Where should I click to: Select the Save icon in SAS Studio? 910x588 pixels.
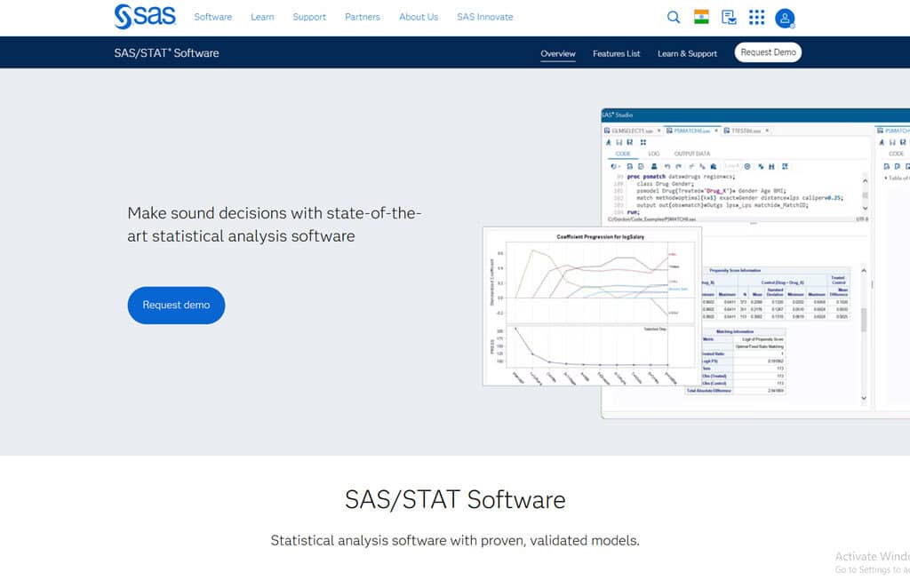[629, 166]
